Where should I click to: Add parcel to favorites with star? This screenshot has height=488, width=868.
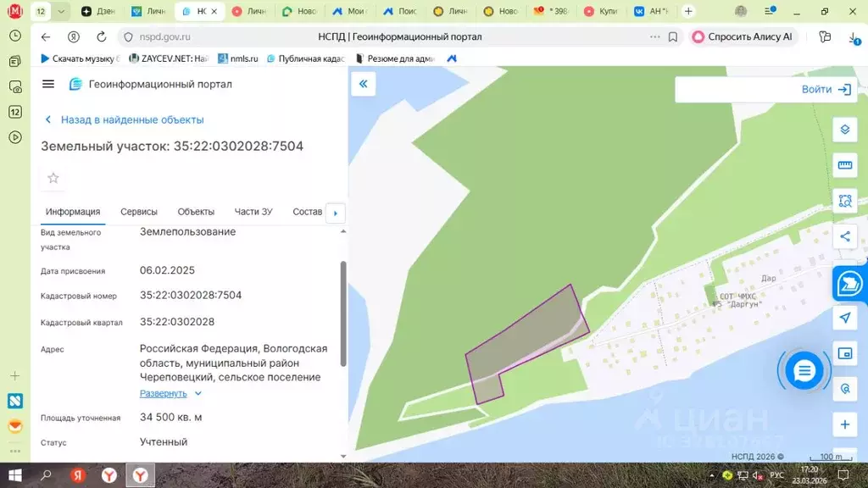tap(53, 178)
